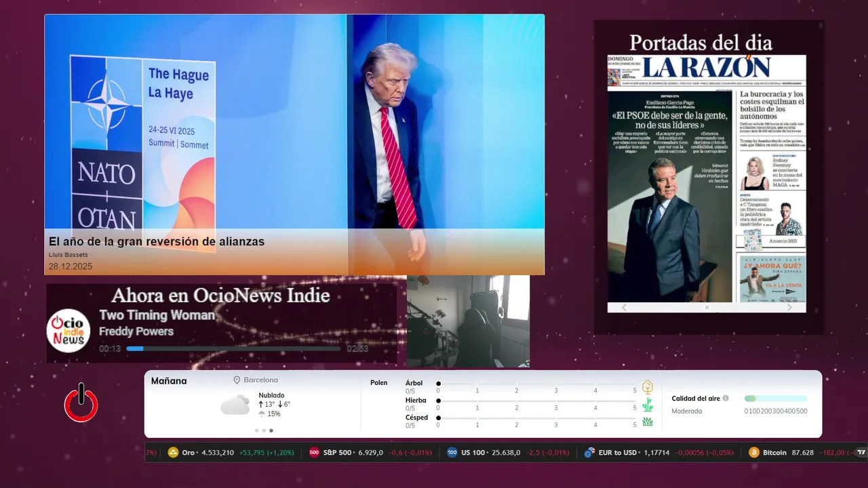Click the Nublado weather description

[x=271, y=395]
